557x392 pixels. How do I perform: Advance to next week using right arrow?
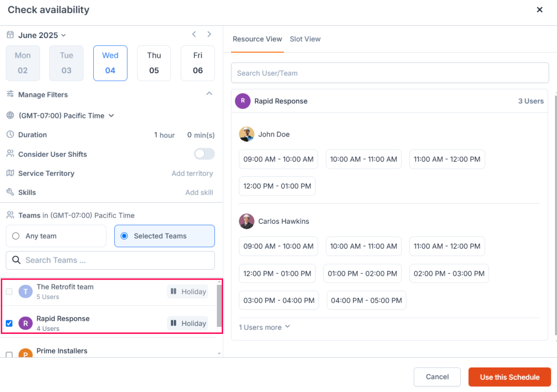tap(209, 34)
